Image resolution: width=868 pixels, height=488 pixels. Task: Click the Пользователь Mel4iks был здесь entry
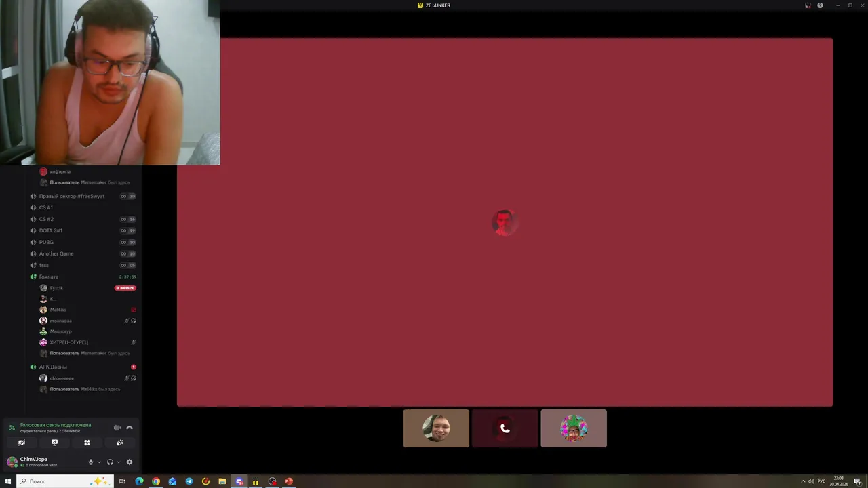click(x=85, y=389)
